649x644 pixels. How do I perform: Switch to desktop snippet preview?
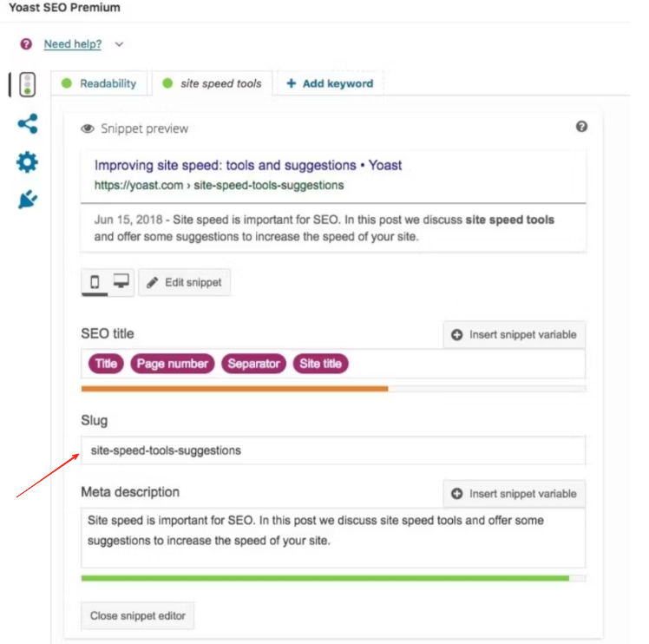tap(121, 282)
